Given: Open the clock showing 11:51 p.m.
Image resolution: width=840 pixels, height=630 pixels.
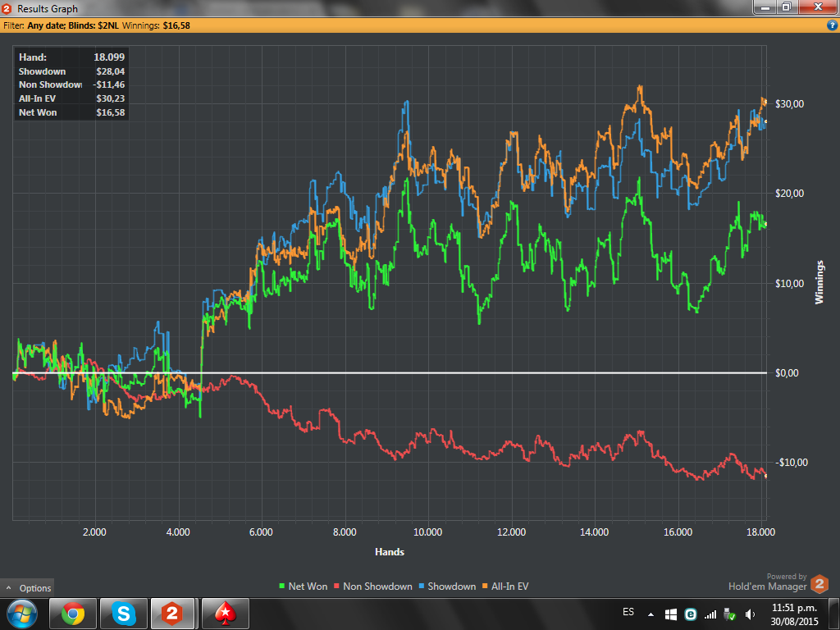Looking at the screenshot, I should tap(794, 614).
